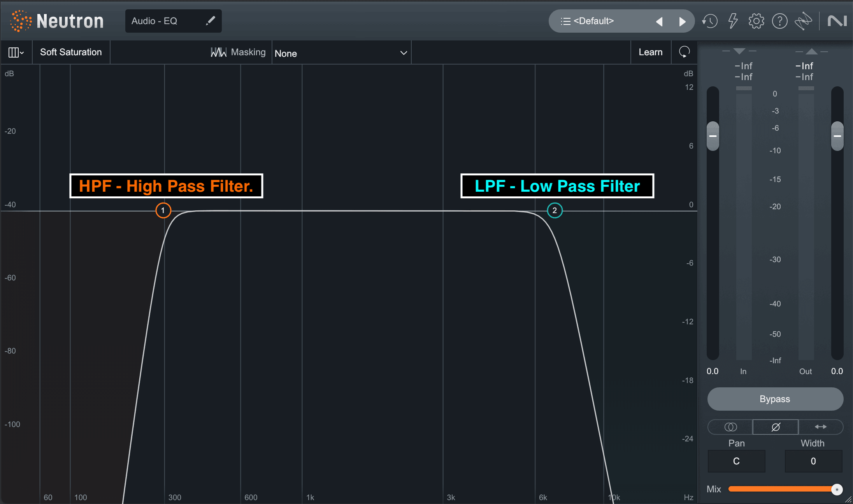Viewport: 853px width, 504px height.
Task: Click the satellite-shaped icon beside the help icon
Action: 803,21
